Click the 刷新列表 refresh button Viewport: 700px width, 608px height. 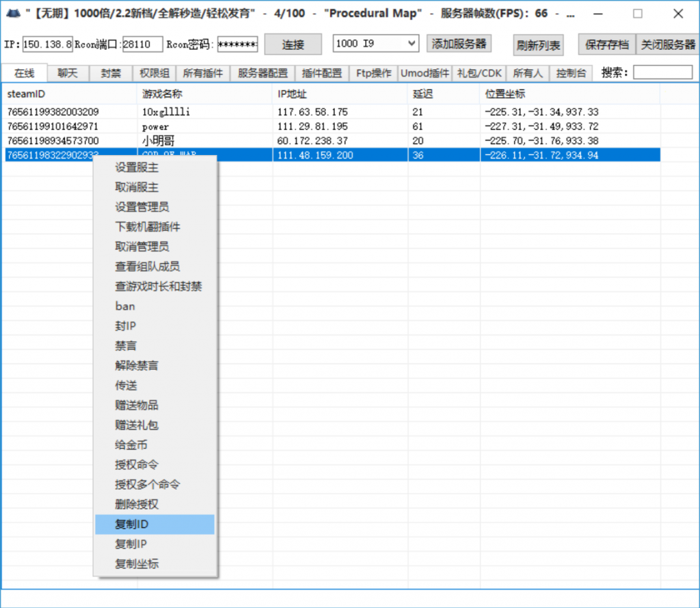[538, 45]
